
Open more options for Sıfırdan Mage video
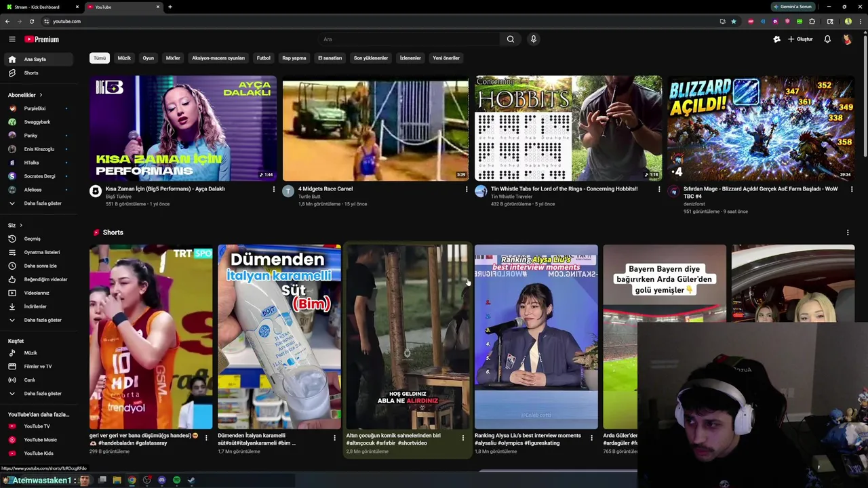[x=852, y=189]
